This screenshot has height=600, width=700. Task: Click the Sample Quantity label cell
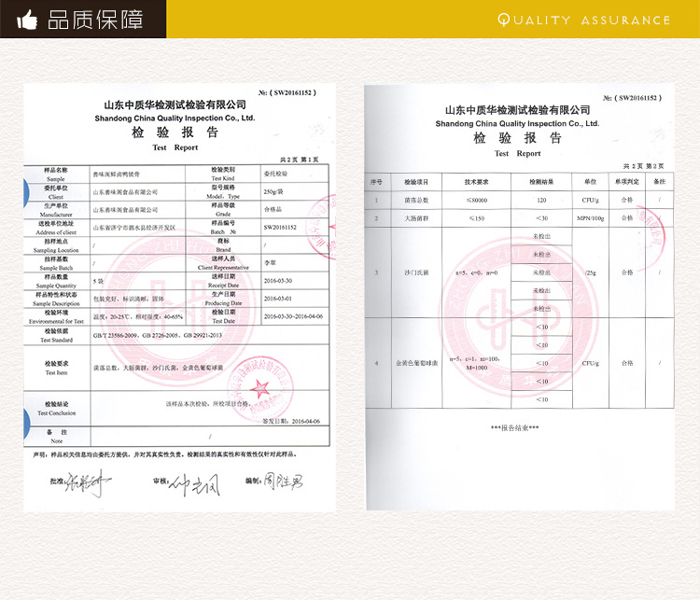(x=57, y=281)
